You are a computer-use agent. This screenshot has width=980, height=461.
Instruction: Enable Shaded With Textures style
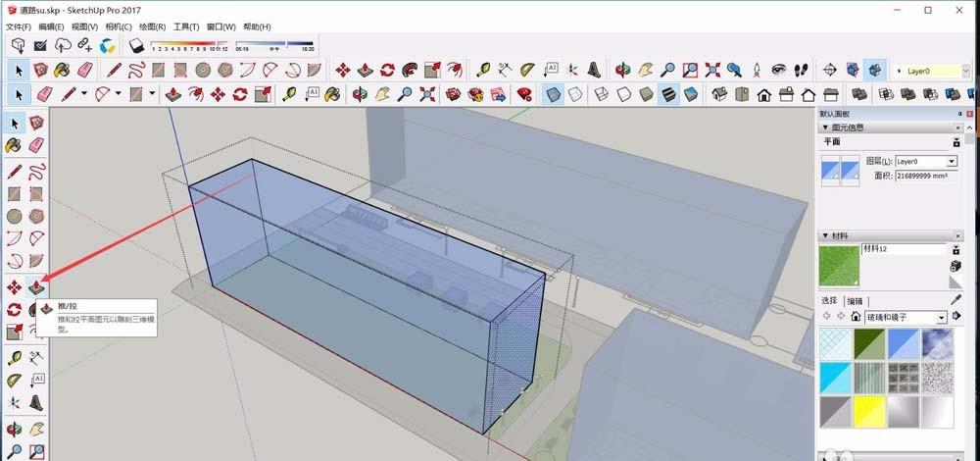point(668,94)
